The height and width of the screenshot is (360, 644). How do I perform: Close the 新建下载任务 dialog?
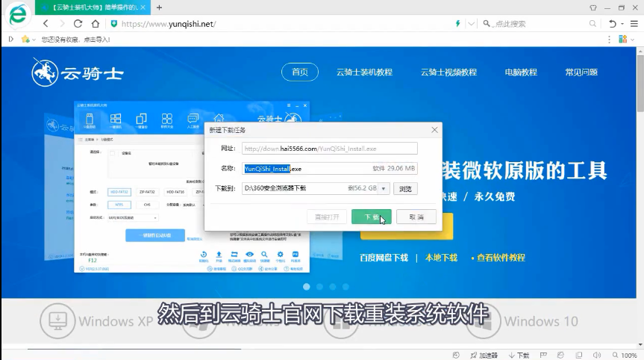pos(434,130)
